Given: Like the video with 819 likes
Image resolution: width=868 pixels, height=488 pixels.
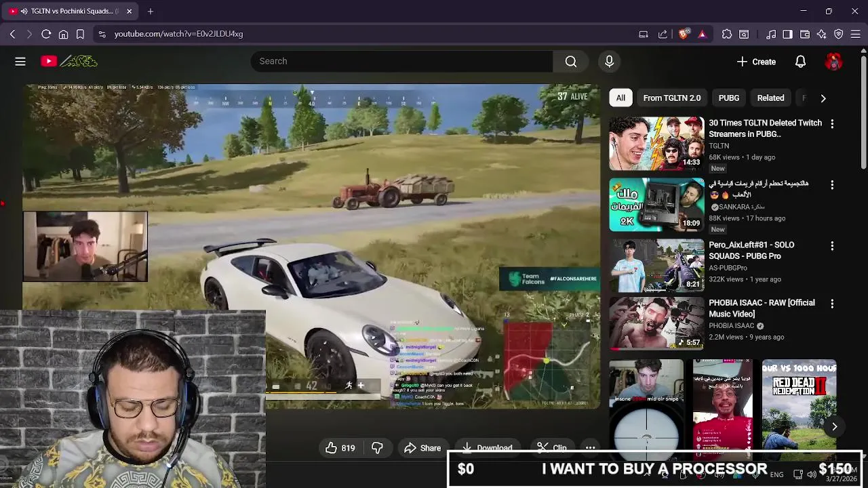Looking at the screenshot, I should pyautogui.click(x=340, y=448).
